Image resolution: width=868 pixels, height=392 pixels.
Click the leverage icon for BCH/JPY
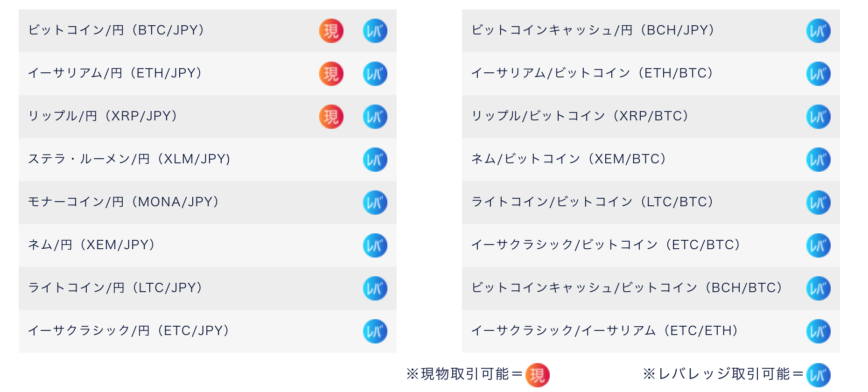819,31
